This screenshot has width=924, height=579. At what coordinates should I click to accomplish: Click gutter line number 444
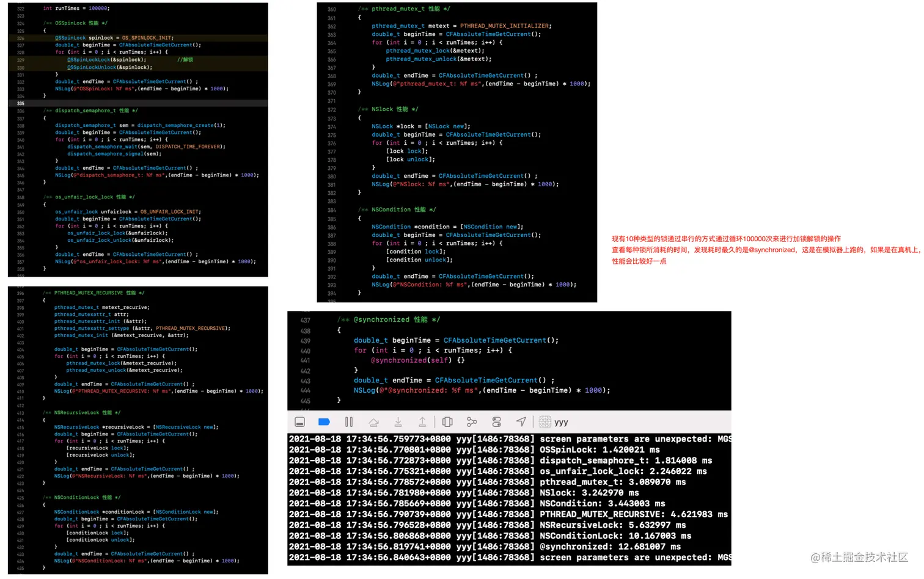click(x=306, y=391)
